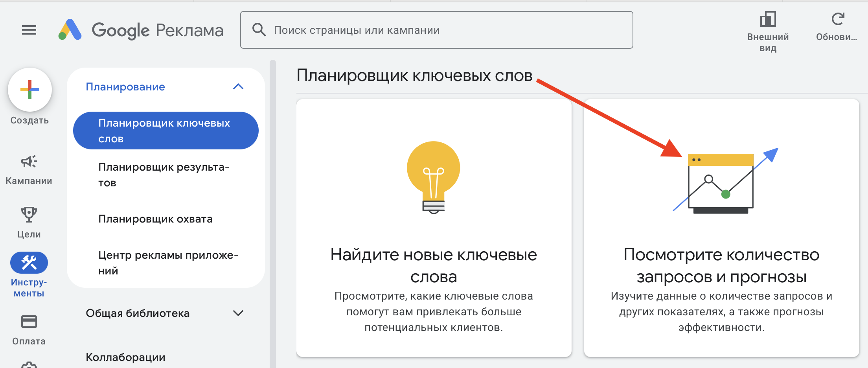Collapse the Планирование section

[x=238, y=86]
